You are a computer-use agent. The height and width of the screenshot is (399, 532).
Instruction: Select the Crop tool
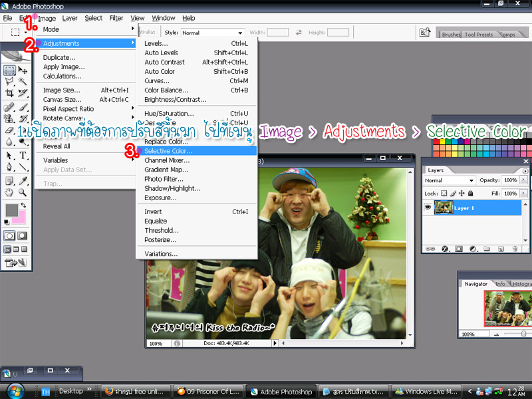click(9, 92)
